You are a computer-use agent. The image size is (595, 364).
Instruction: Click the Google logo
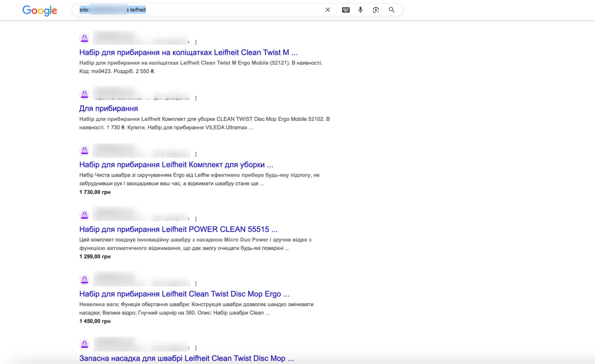click(40, 10)
